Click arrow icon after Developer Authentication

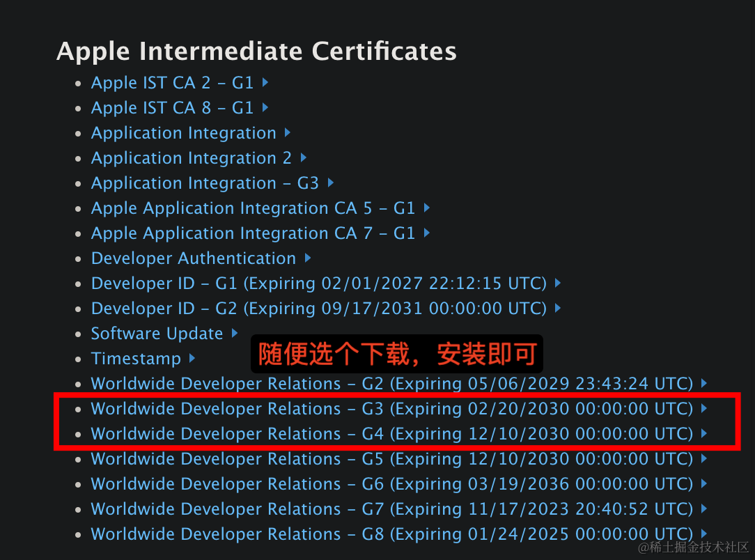(308, 258)
